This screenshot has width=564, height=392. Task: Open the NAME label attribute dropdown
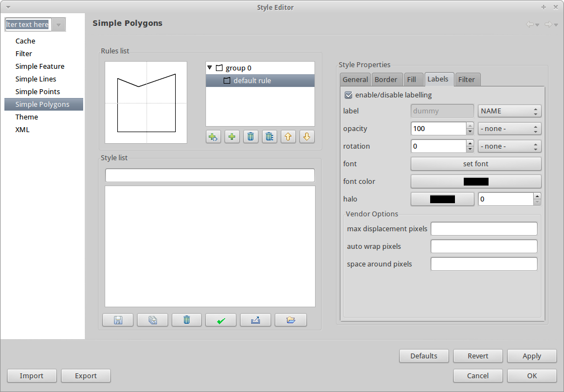(509, 111)
